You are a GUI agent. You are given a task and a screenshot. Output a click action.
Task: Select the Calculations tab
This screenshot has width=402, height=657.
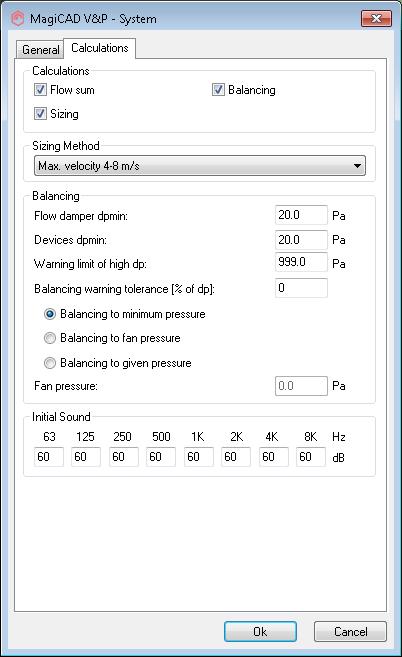(100, 48)
